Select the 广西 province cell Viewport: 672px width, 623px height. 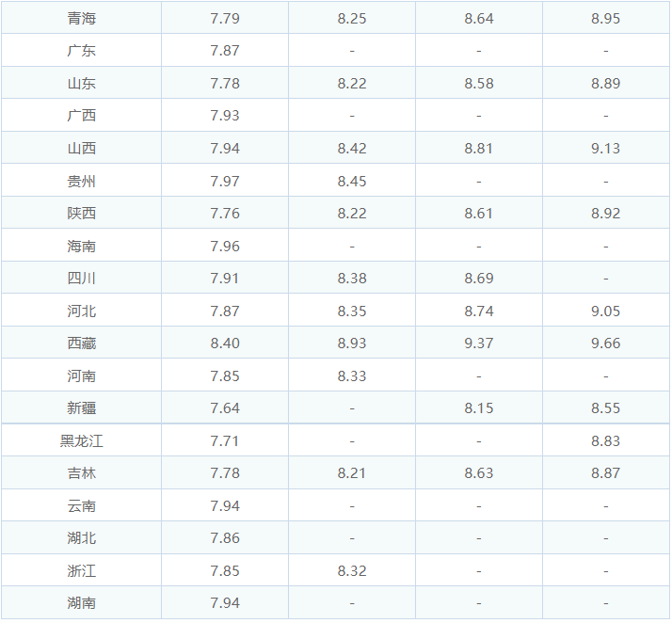click(x=82, y=116)
